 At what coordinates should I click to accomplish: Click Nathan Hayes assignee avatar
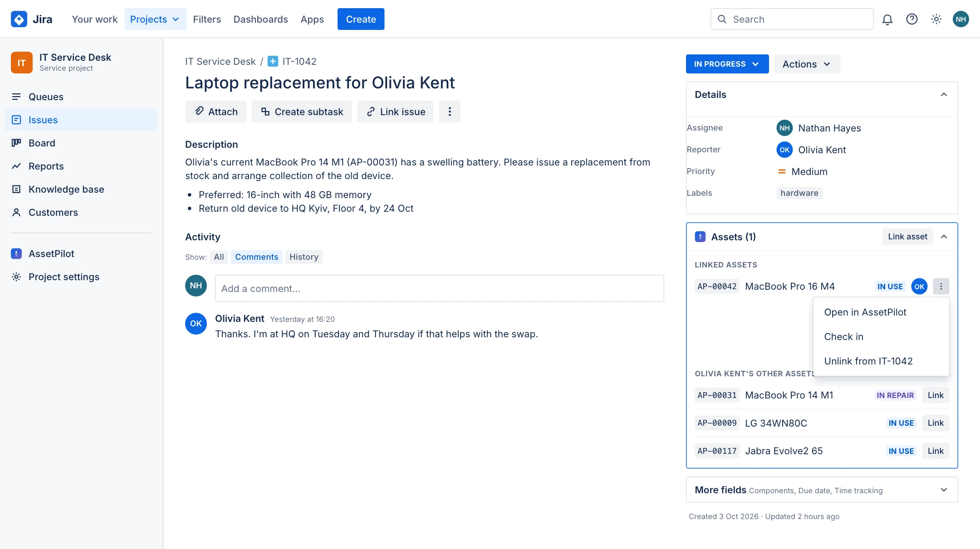point(784,128)
